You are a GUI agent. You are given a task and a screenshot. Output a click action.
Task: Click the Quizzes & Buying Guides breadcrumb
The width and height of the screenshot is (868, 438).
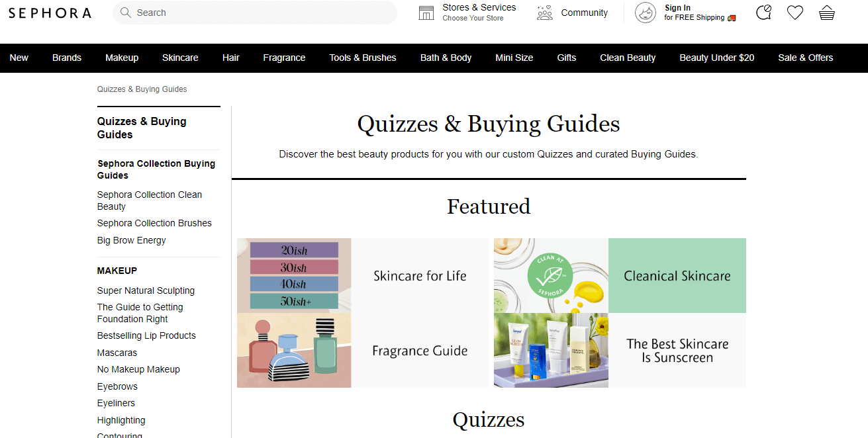click(142, 89)
